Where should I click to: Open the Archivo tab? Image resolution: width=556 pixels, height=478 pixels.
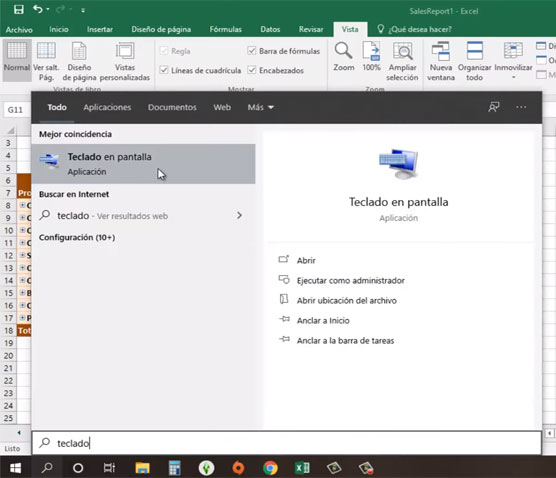click(19, 29)
